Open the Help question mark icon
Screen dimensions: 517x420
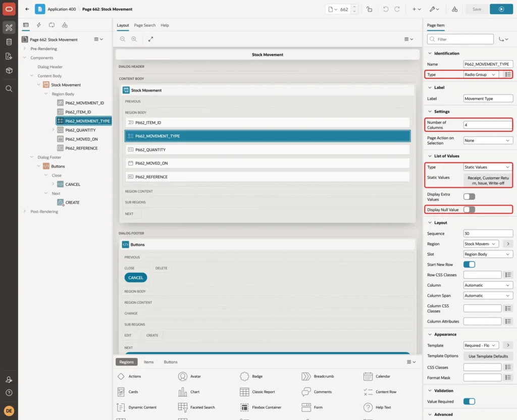[9, 393]
